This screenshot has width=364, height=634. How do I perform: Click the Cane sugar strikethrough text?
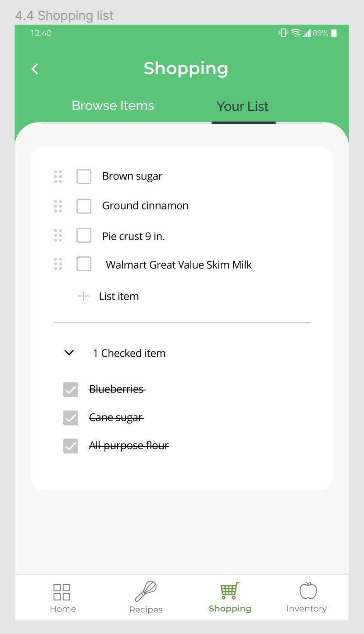click(117, 418)
